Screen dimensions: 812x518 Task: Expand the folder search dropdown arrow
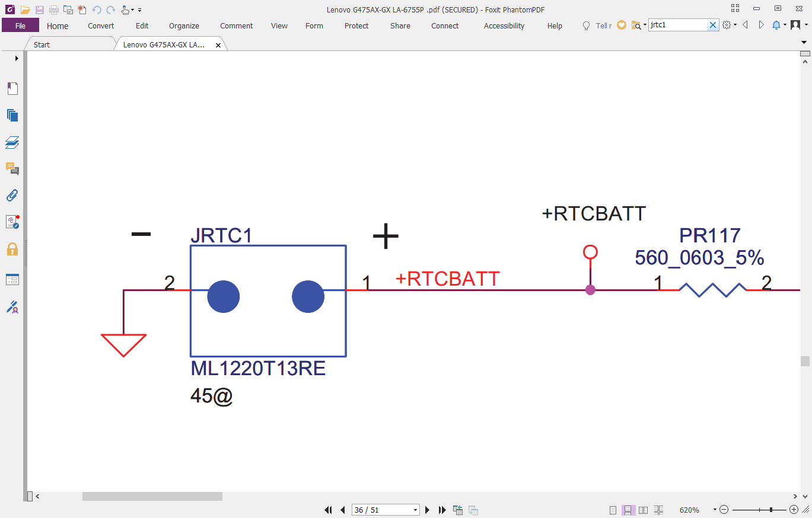click(x=645, y=25)
